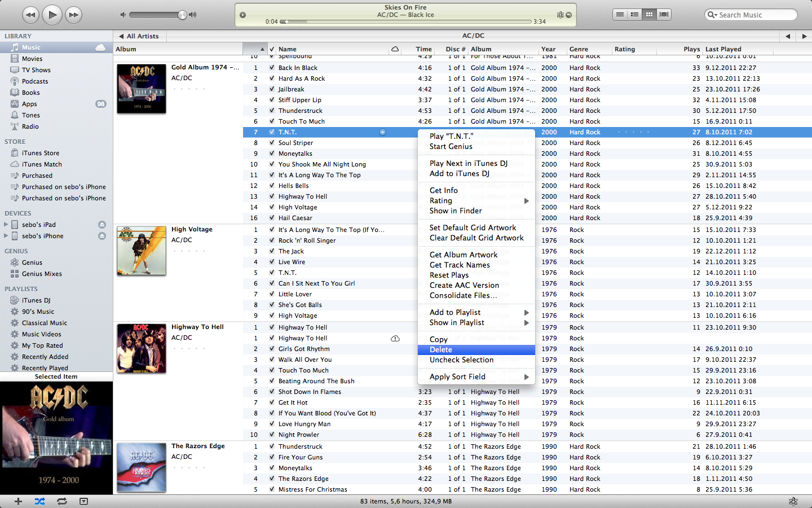Switch to grid view
Image resolution: width=812 pixels, height=508 pixels.
point(649,15)
